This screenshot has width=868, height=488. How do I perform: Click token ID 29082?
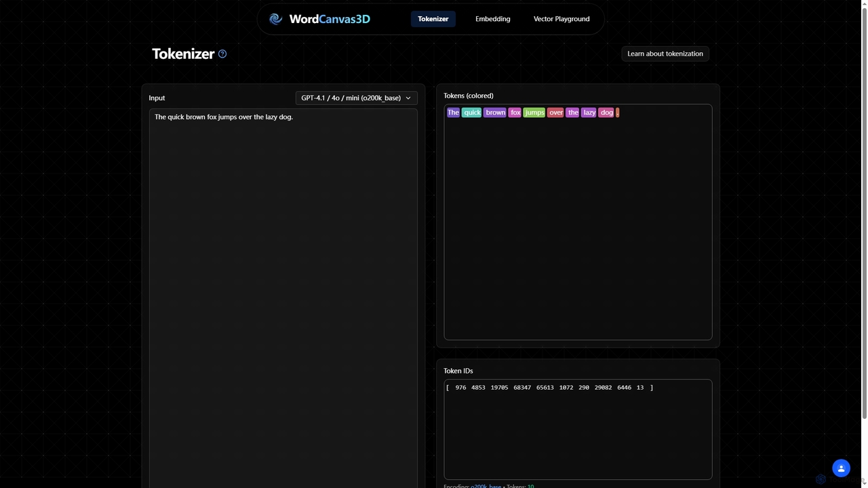point(603,388)
